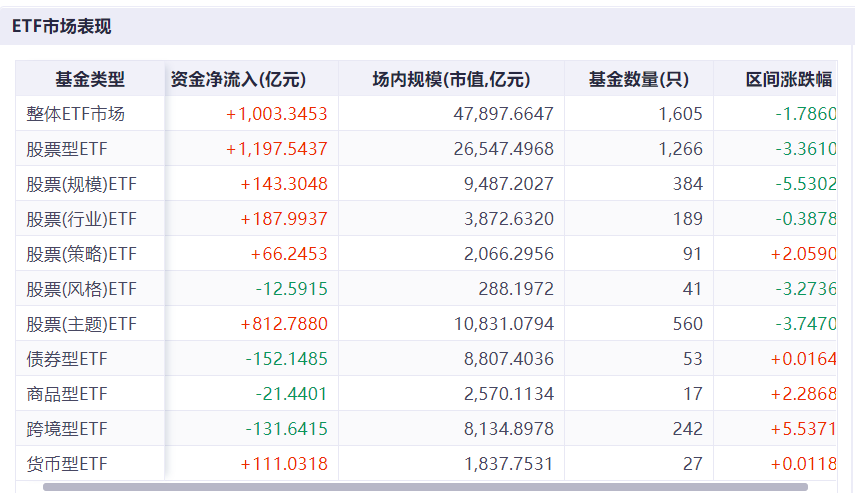Click the change value +2.0590
Screen dimensions: 855x493
click(x=803, y=254)
